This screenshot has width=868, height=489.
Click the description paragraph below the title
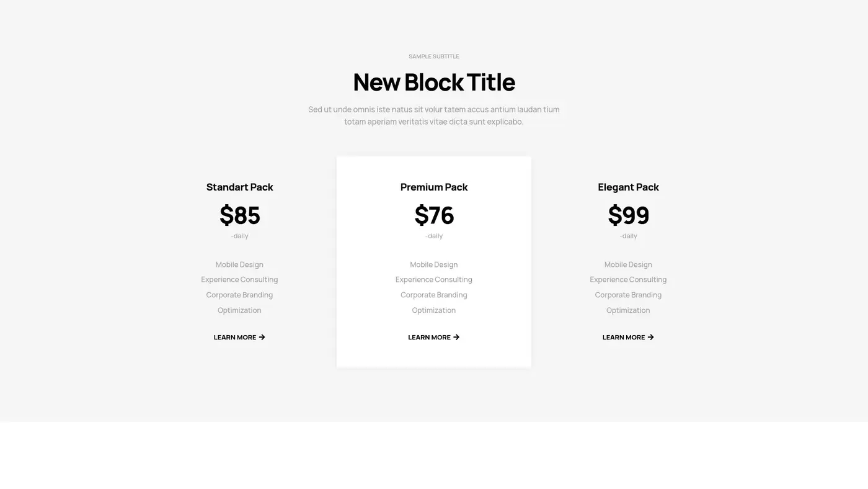click(x=433, y=115)
